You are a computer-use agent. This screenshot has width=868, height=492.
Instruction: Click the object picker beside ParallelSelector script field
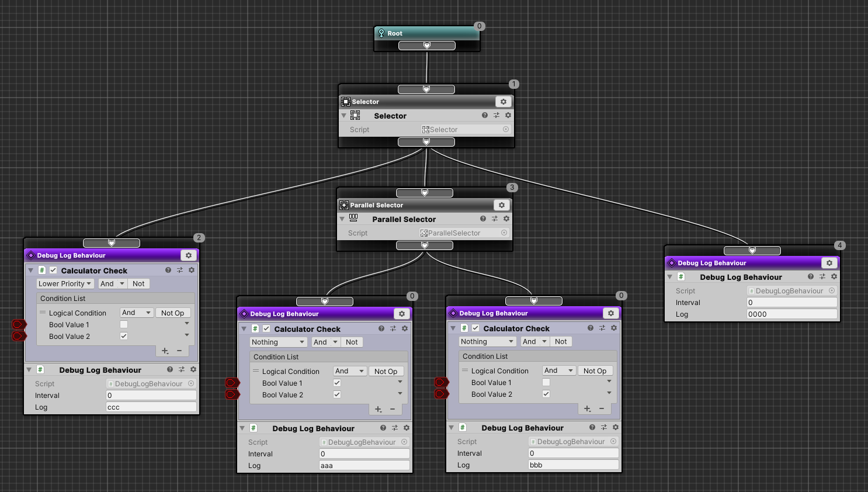click(x=504, y=233)
